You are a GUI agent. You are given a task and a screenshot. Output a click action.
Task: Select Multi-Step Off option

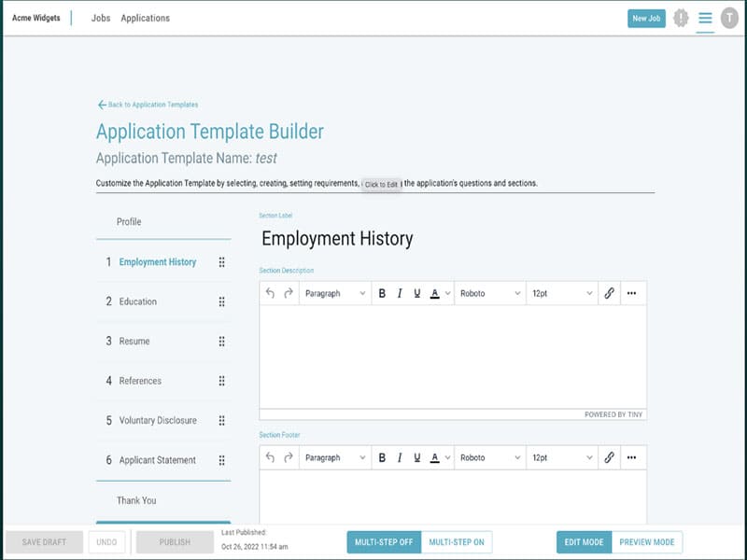click(x=384, y=542)
